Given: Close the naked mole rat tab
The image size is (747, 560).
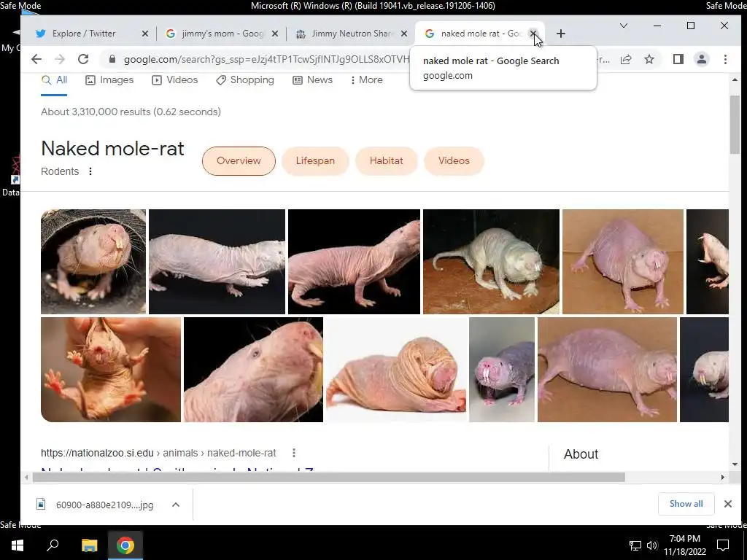Looking at the screenshot, I should point(533,34).
